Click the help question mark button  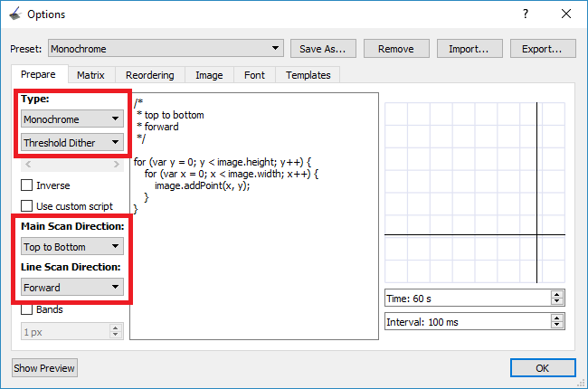pyautogui.click(x=525, y=14)
